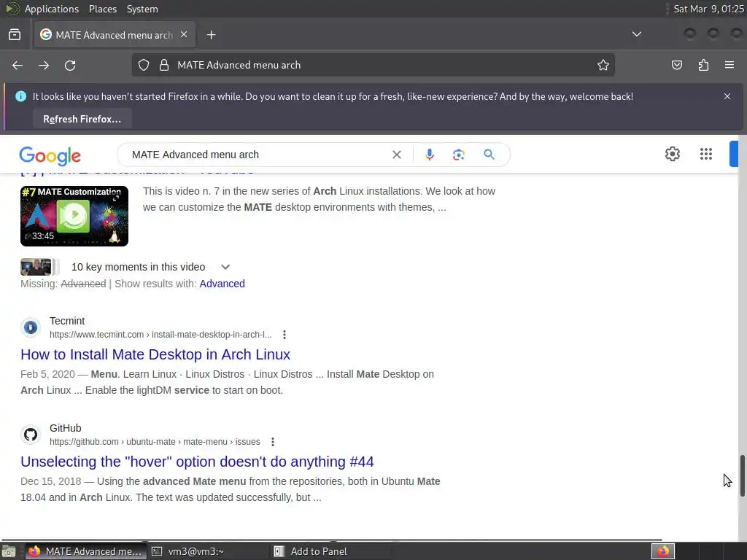
Task: Reload the current page
Action: (70, 65)
